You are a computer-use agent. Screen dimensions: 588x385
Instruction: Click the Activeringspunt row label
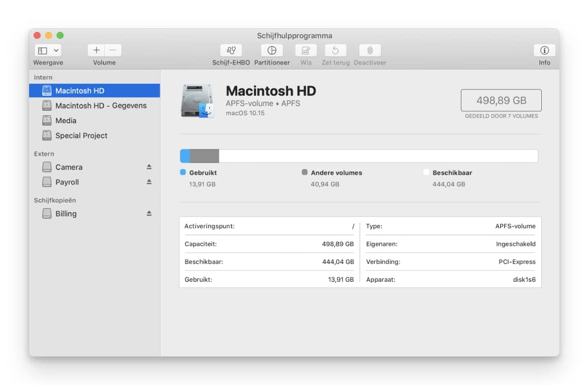tap(209, 226)
